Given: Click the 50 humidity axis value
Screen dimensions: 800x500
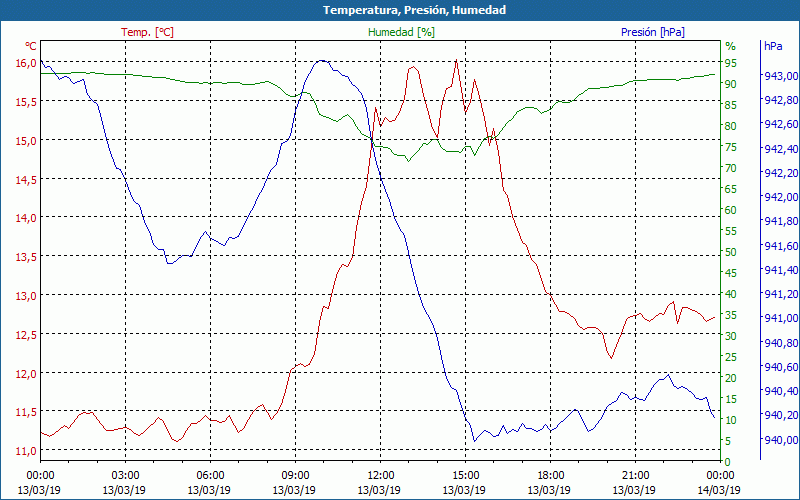Looking at the screenshot, I should 731,252.
